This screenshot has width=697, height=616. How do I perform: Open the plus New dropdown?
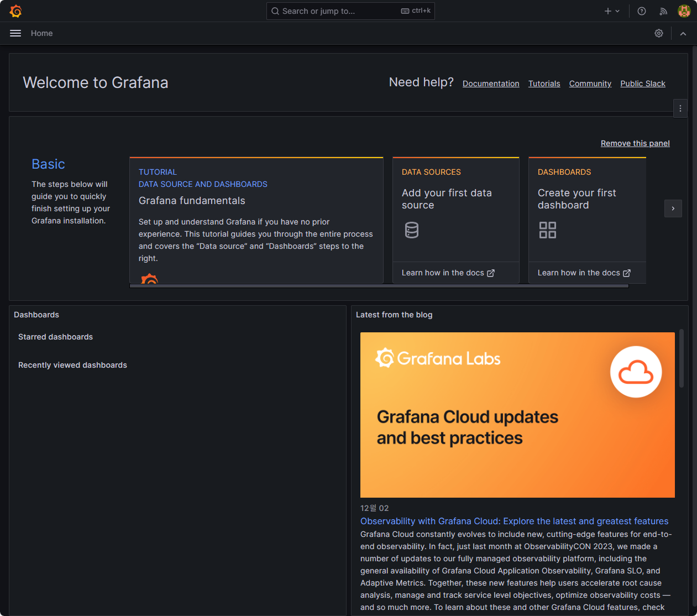[x=612, y=11]
